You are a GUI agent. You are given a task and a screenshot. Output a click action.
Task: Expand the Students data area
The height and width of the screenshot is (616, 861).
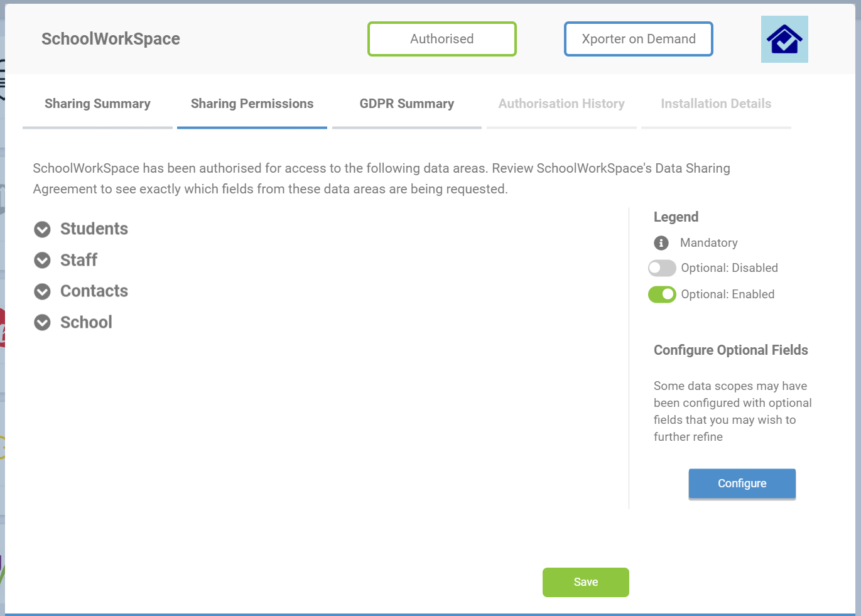click(42, 229)
